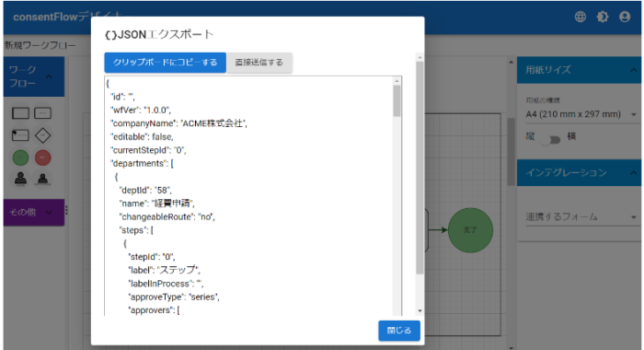Select the labeled rectangle shape in palette
The height and width of the screenshot is (350, 644).
[42, 113]
